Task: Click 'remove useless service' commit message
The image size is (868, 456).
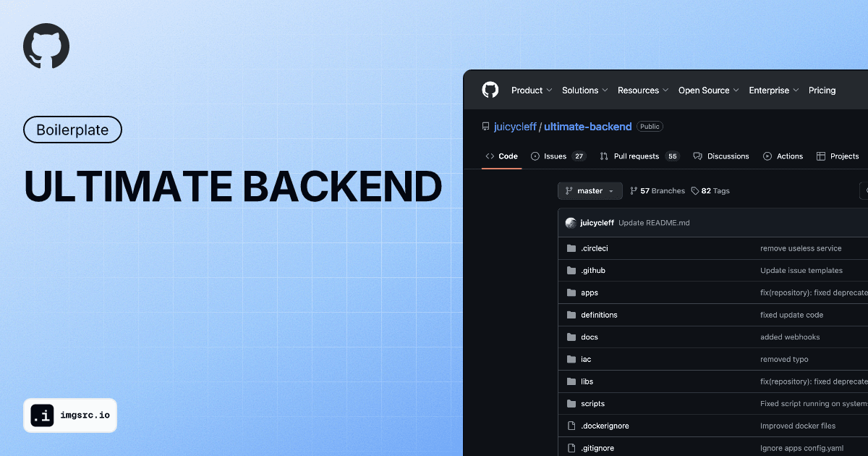Action: tap(801, 248)
